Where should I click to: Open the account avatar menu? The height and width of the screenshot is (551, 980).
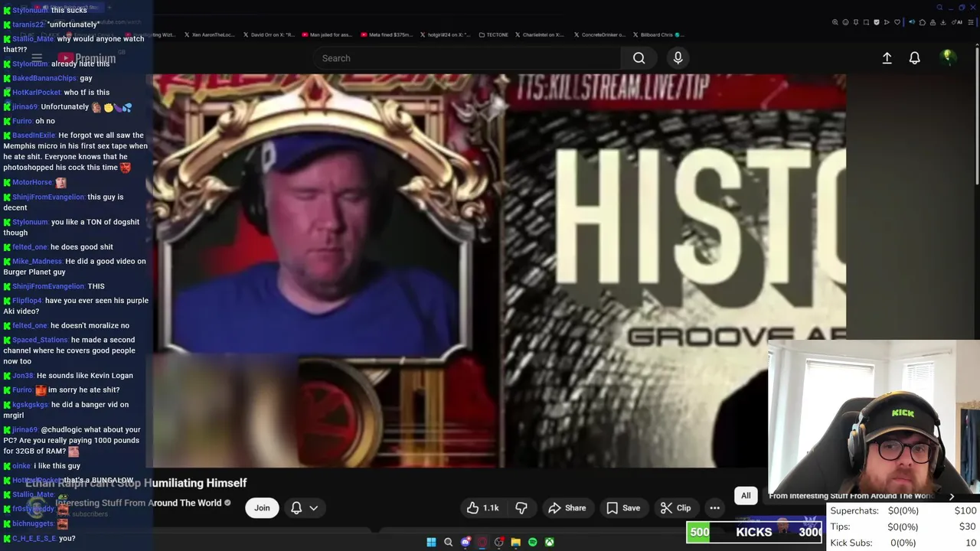tap(947, 57)
